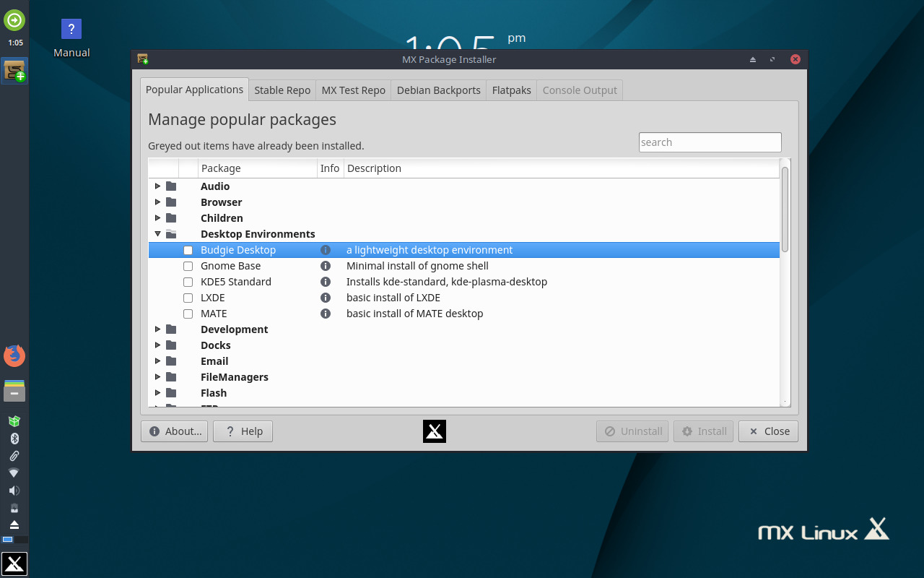
Task: Click the volume icon in the panel
Action: (x=14, y=490)
